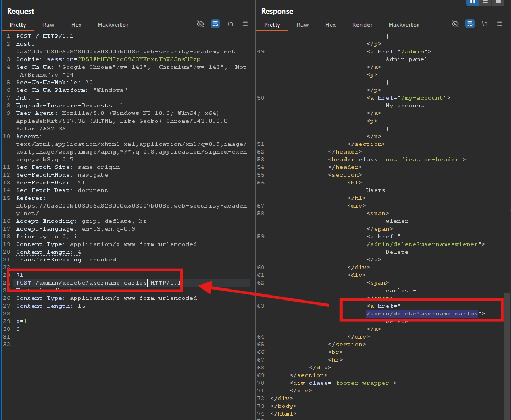511x420 pixels.
Task: Click 'Accept-Encoding: gzip, deflate, br' line
Action: [81, 221]
